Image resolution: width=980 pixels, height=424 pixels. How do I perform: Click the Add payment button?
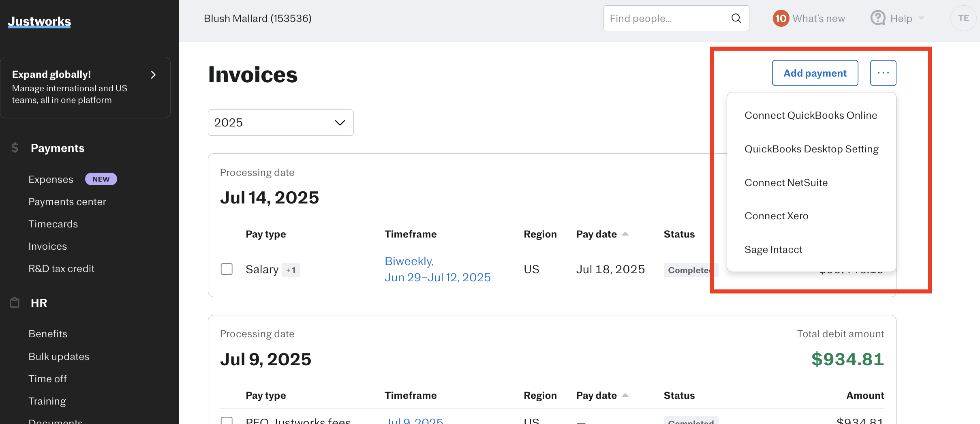coord(815,73)
